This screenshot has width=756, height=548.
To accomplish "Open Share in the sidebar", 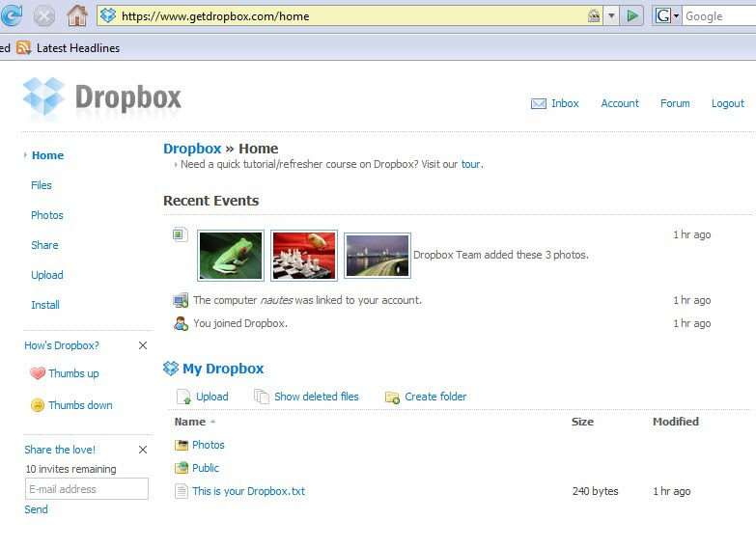I will [44, 245].
